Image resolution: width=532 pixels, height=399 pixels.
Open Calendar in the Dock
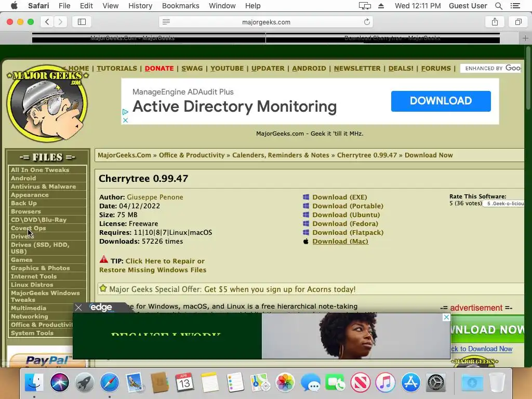point(184,382)
